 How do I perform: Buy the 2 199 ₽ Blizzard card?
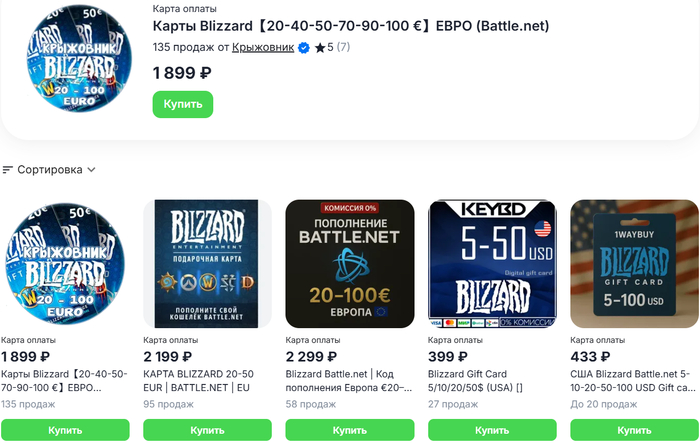(x=208, y=430)
